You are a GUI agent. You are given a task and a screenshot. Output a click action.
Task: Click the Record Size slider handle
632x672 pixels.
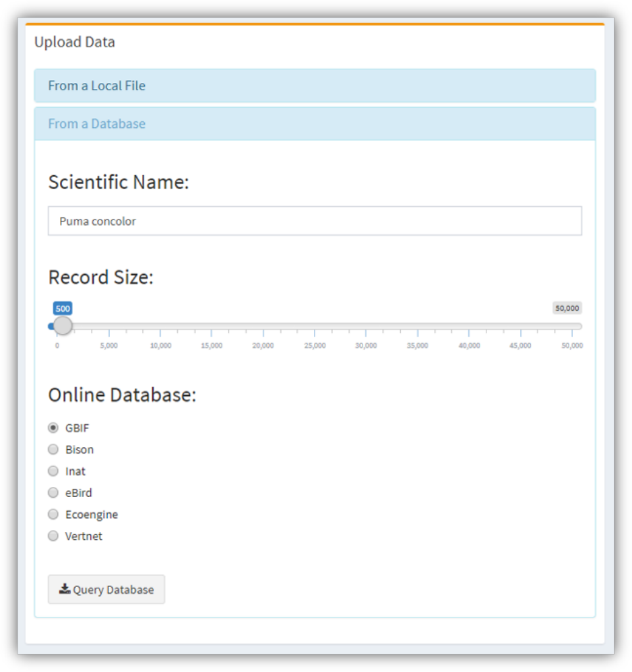pyautogui.click(x=63, y=326)
